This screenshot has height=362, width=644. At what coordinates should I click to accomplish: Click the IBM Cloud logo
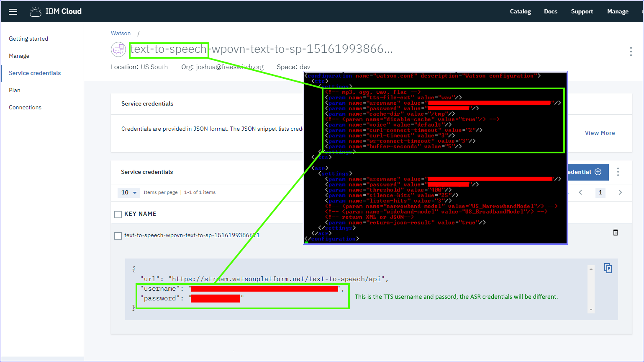[55, 11]
